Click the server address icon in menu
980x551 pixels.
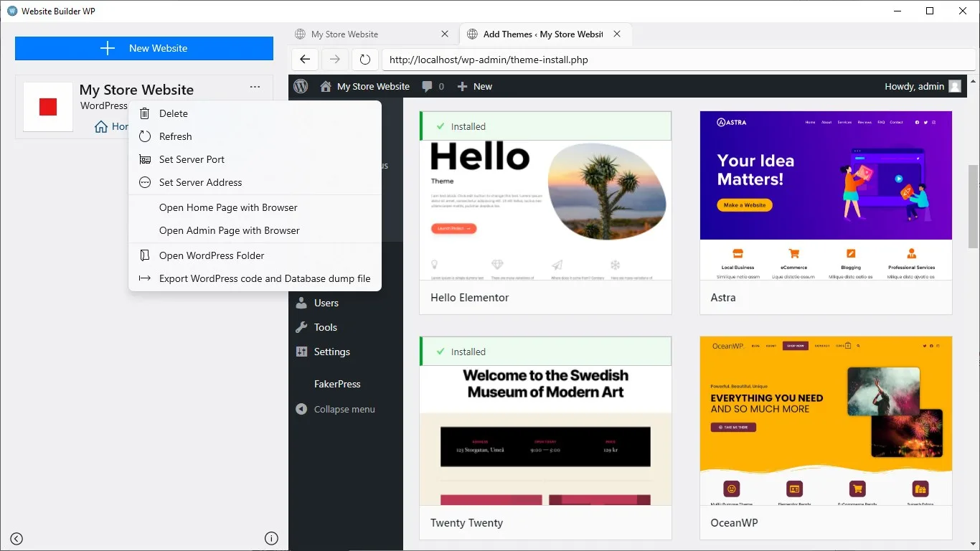145,182
